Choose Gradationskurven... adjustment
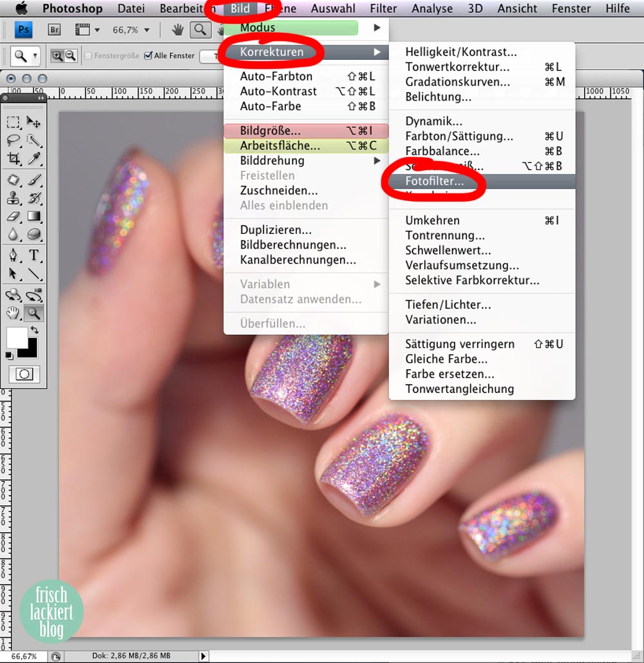Image resolution: width=644 pixels, height=663 pixels. click(x=482, y=82)
